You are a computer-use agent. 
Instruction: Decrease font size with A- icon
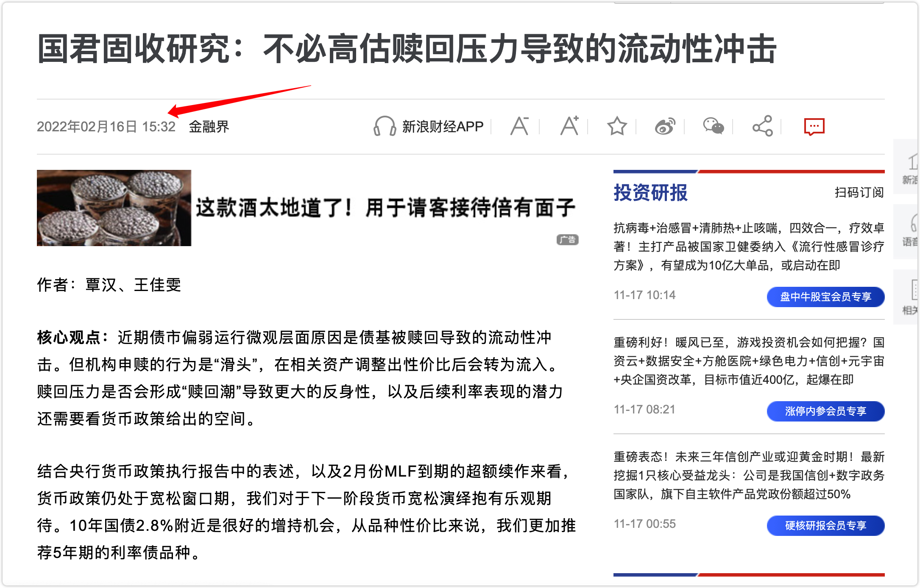(520, 126)
